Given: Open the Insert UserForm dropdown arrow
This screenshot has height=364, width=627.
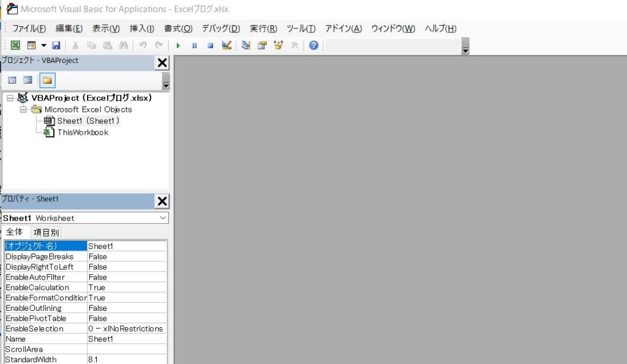Looking at the screenshot, I should tap(43, 45).
